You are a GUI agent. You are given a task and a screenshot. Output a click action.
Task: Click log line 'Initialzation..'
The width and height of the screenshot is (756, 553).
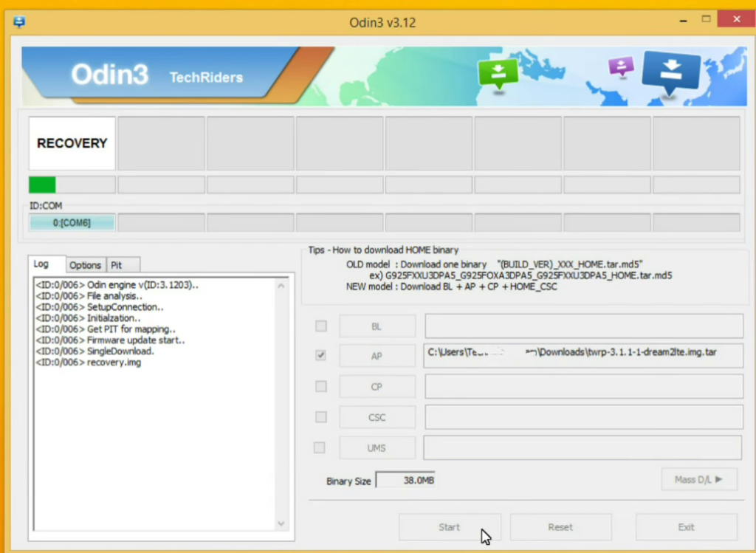88,318
